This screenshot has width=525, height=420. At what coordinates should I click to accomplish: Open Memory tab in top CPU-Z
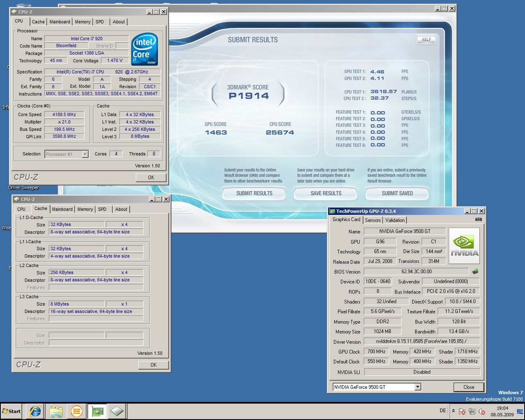[83, 22]
